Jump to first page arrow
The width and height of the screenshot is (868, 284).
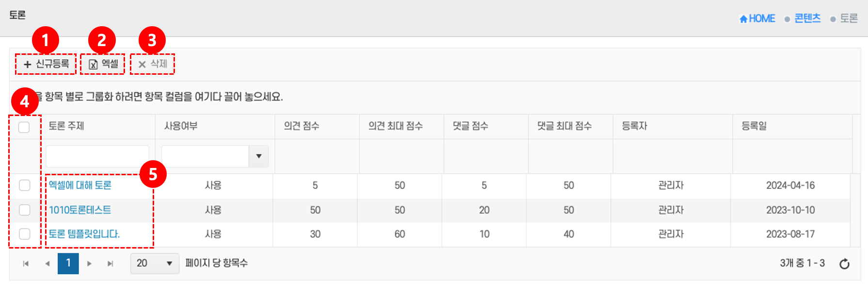(x=26, y=264)
